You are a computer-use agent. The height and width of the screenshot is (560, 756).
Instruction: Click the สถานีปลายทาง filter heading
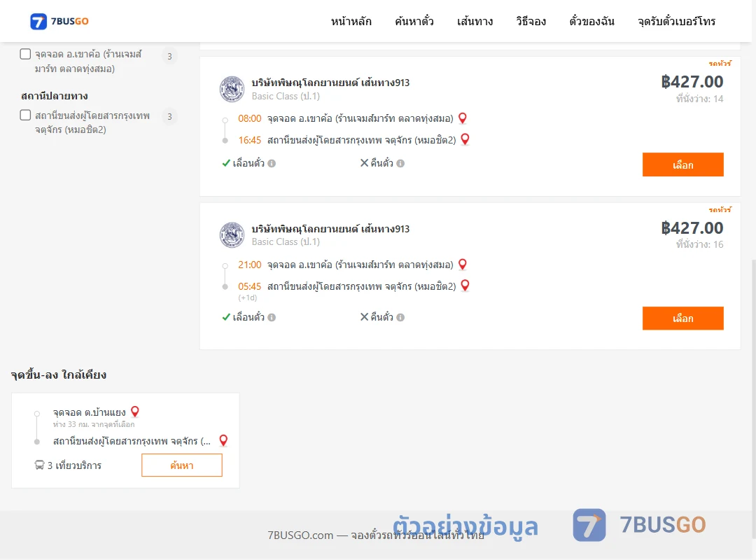55,96
